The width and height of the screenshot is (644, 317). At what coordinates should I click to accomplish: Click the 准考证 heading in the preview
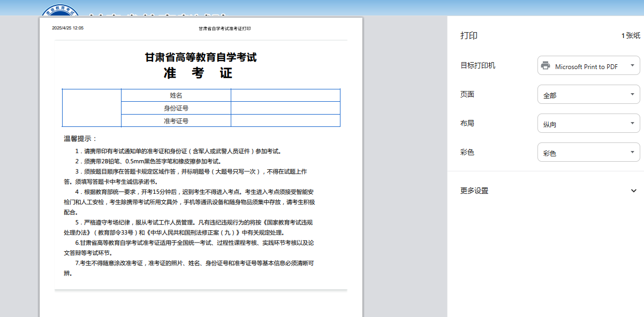click(x=198, y=73)
